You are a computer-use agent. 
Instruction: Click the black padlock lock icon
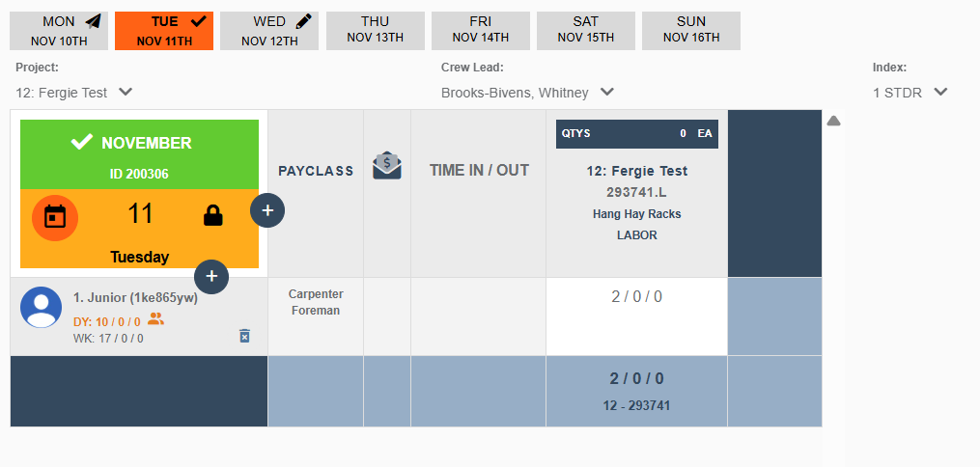coord(213,215)
